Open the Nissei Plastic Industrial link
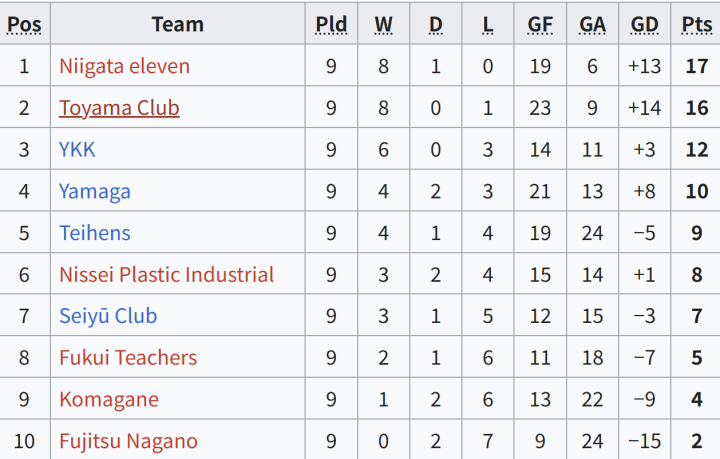Viewport: 720px width, 459px height. pyautogui.click(x=167, y=275)
